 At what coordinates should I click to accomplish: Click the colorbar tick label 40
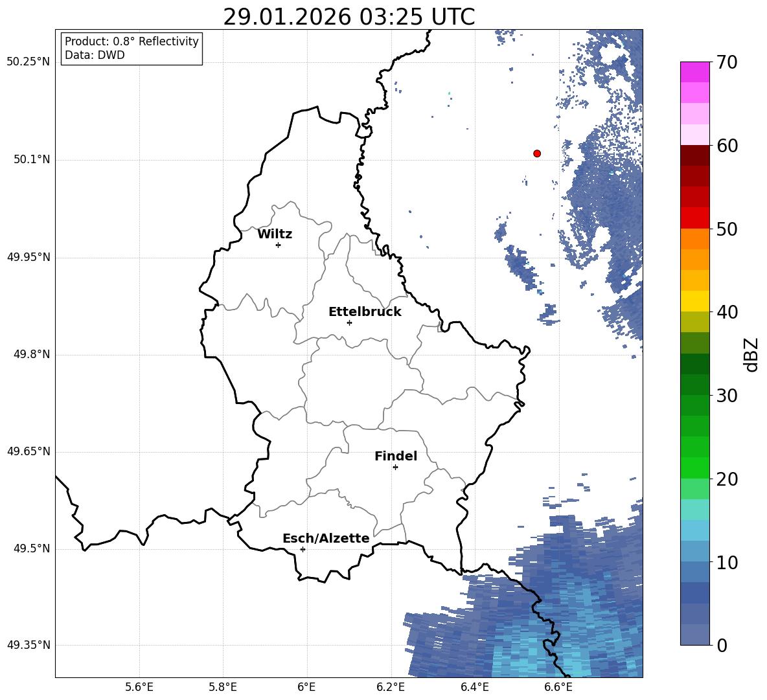(x=727, y=312)
